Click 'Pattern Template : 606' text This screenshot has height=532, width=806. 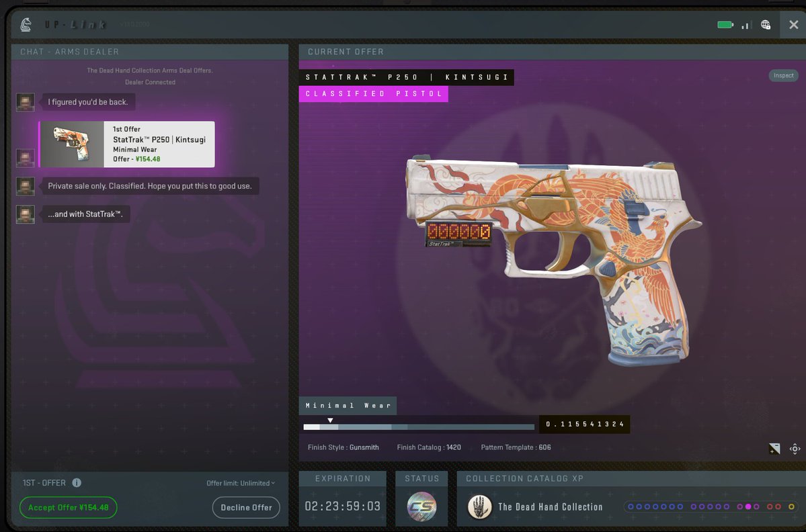tap(516, 447)
